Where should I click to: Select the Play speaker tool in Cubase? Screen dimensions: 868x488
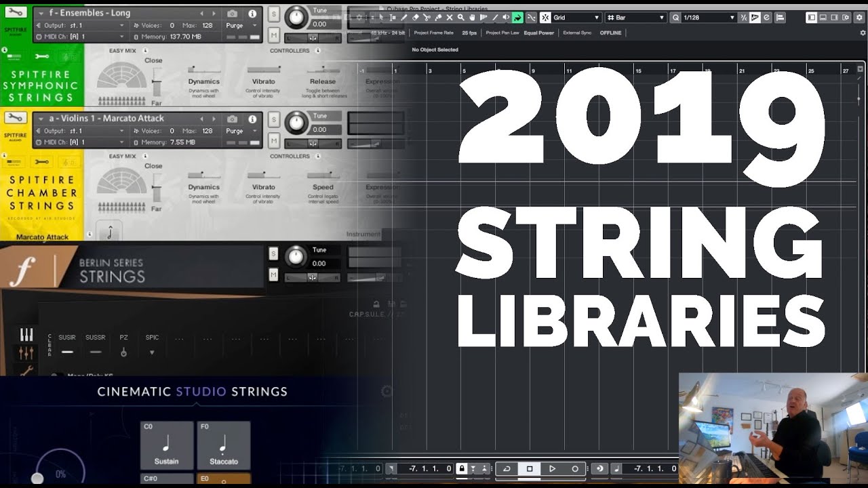click(505, 18)
